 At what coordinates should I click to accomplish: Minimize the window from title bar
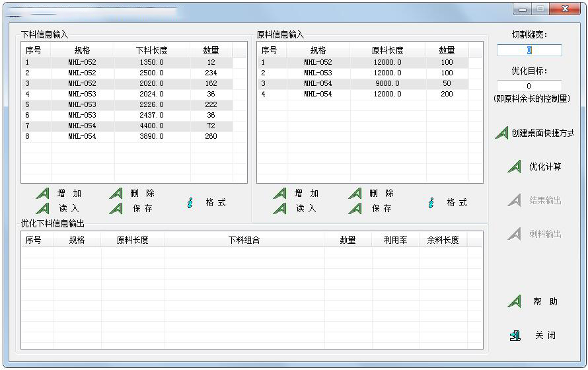[x=523, y=9]
